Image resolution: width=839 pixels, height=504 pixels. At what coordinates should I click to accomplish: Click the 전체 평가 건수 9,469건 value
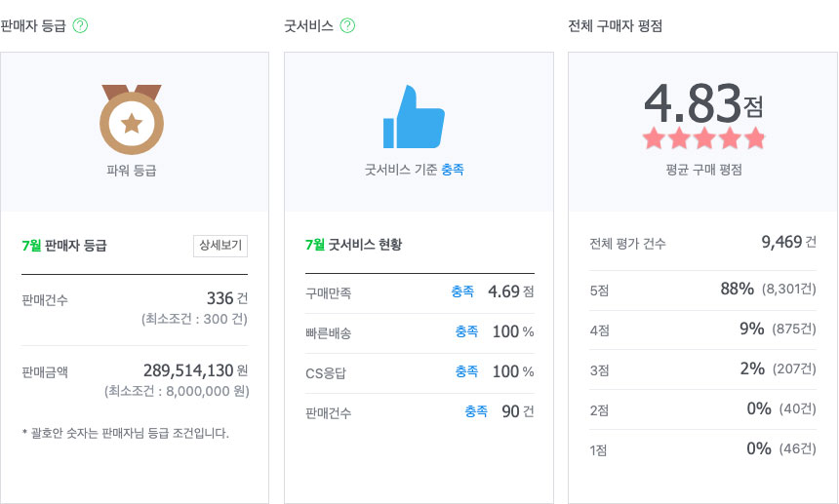click(x=788, y=243)
